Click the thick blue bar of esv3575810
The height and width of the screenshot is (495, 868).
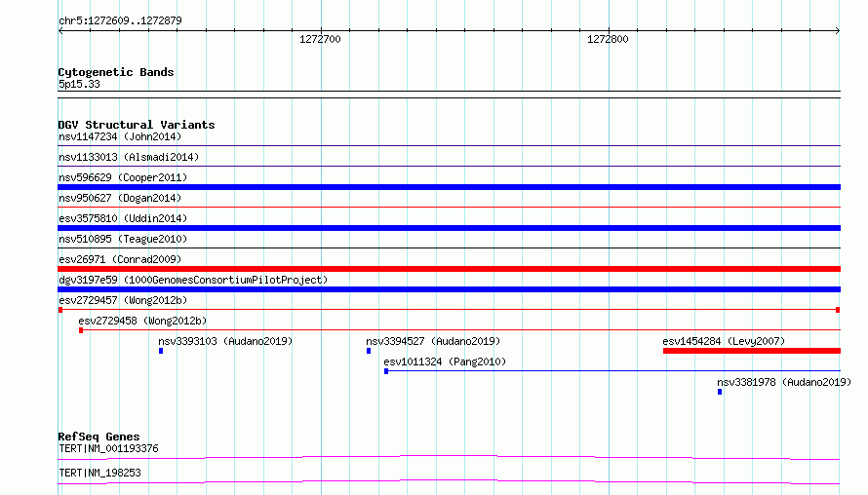(x=449, y=228)
